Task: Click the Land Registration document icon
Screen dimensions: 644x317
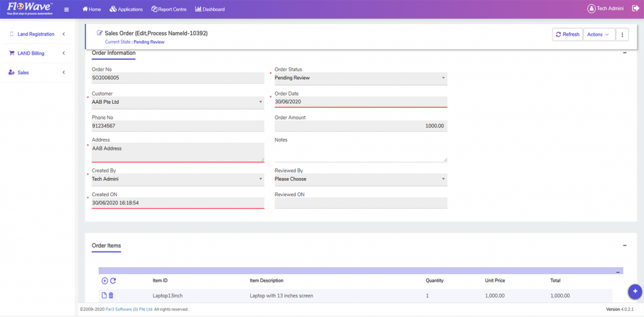Action: 11,34
